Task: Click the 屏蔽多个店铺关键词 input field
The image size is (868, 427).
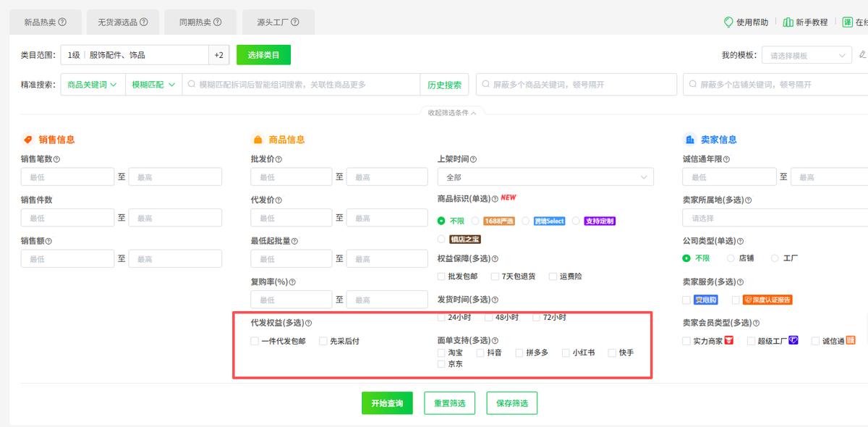Action: (x=774, y=84)
